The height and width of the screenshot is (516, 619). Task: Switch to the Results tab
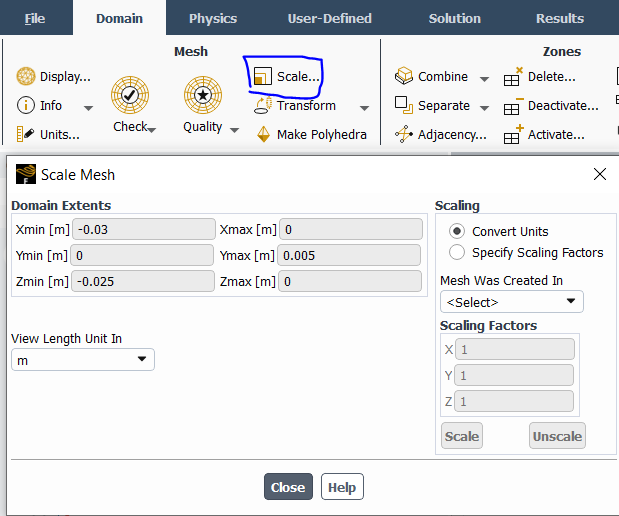(x=560, y=18)
